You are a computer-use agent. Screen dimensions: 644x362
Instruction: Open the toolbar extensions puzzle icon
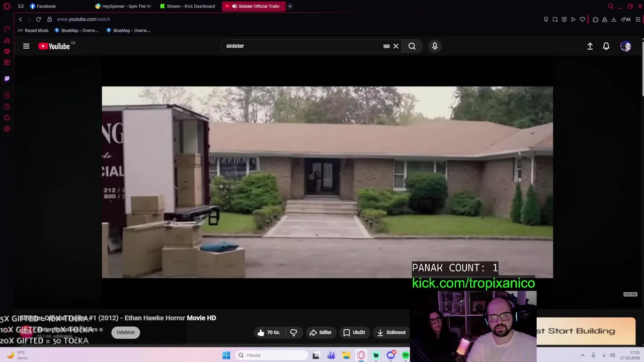[596, 19]
